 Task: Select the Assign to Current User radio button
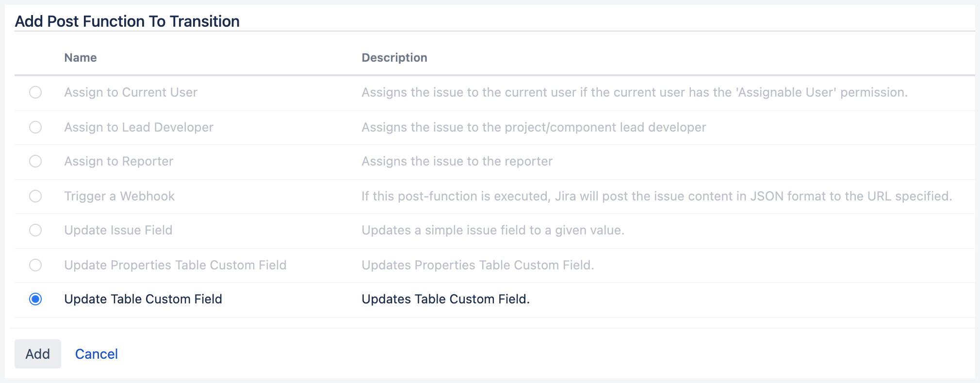point(35,92)
